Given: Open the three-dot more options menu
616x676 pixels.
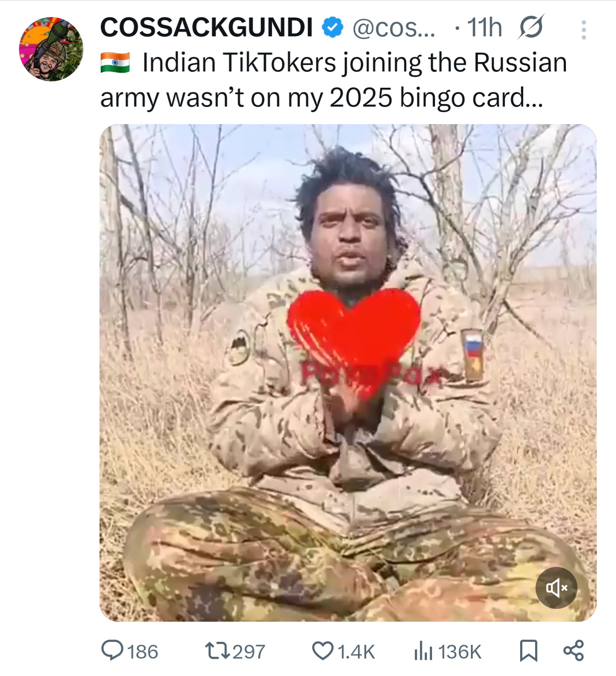Looking at the screenshot, I should [583, 30].
